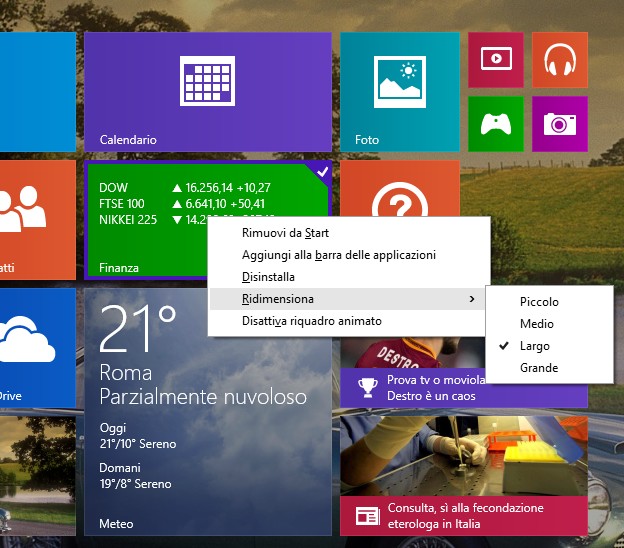
Task: Click the 21° temperature reading
Action: coord(138,329)
